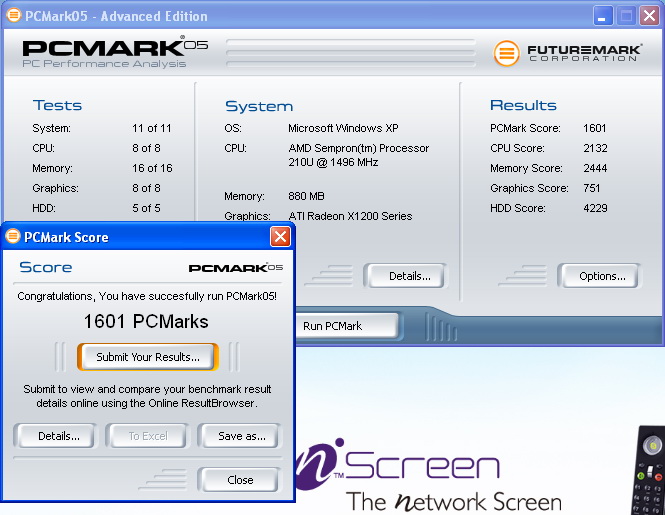This screenshot has height=515, width=665.
Task: Click the '880 MB' memory value
Action: (306, 196)
